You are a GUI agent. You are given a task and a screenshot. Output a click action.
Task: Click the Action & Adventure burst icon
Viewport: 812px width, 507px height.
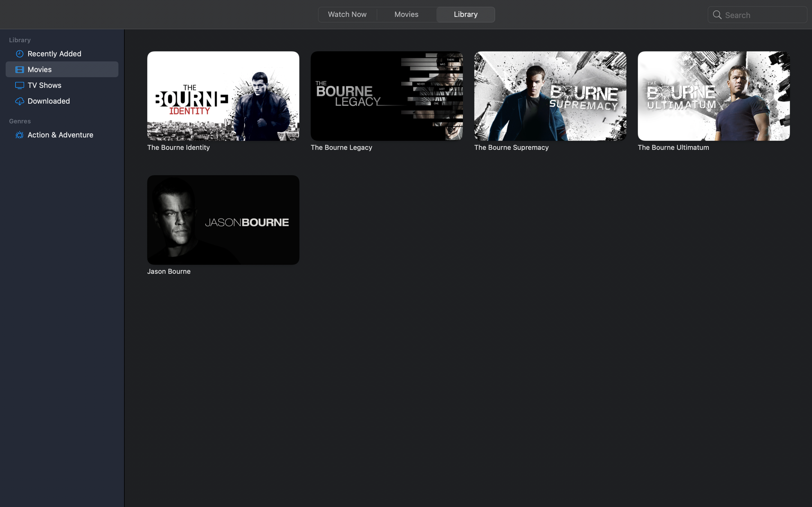coord(20,135)
